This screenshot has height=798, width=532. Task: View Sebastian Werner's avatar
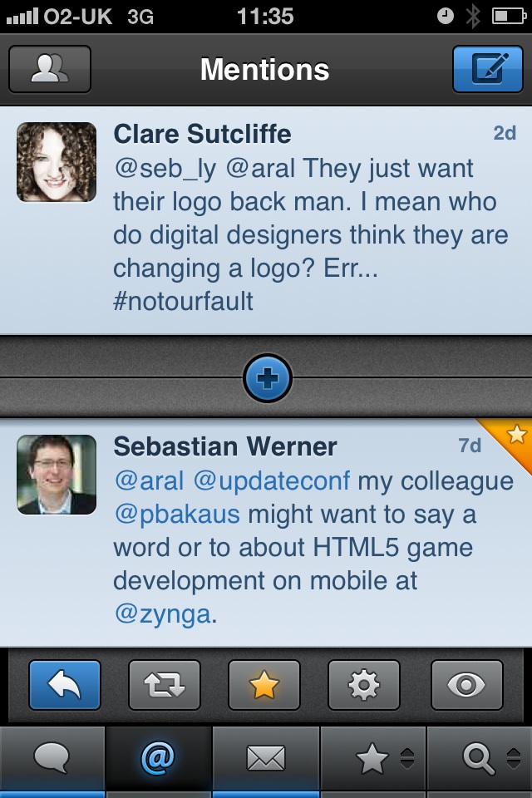(x=57, y=475)
